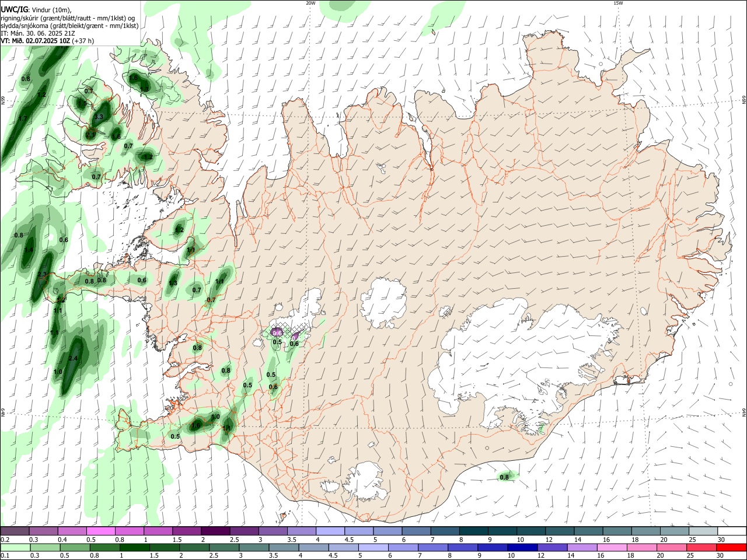Click light green rain swatch between 0.3 and 0.5

pos(45,548)
